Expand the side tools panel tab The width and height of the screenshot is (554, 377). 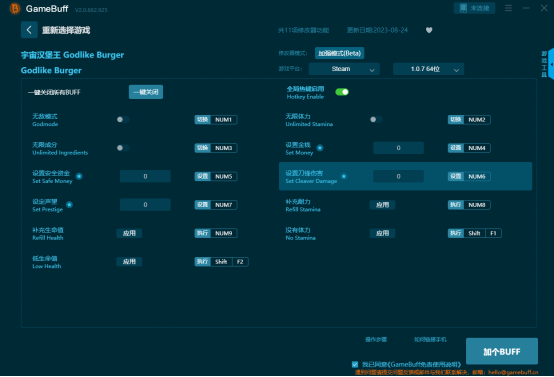point(550,64)
